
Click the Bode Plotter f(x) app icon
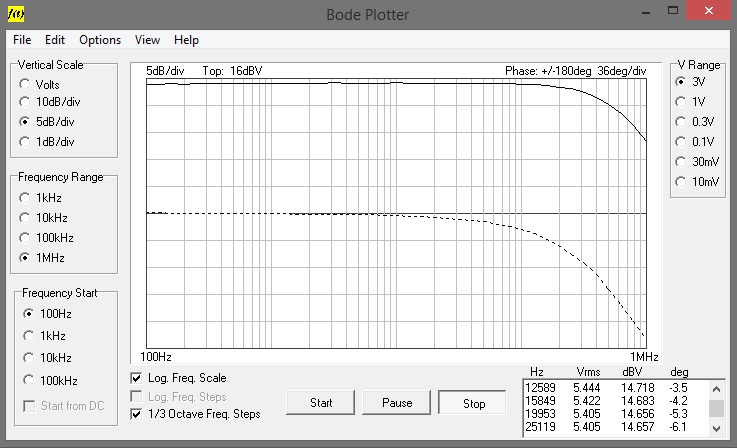(16, 14)
